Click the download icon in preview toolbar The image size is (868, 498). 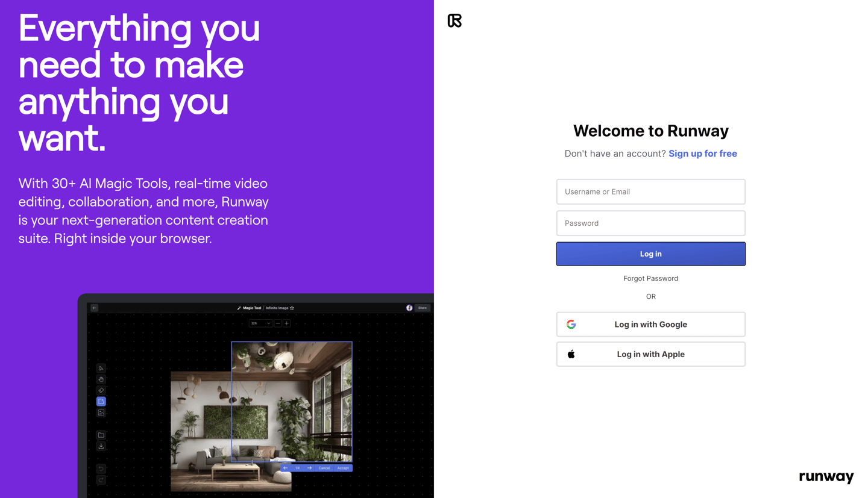point(101,446)
